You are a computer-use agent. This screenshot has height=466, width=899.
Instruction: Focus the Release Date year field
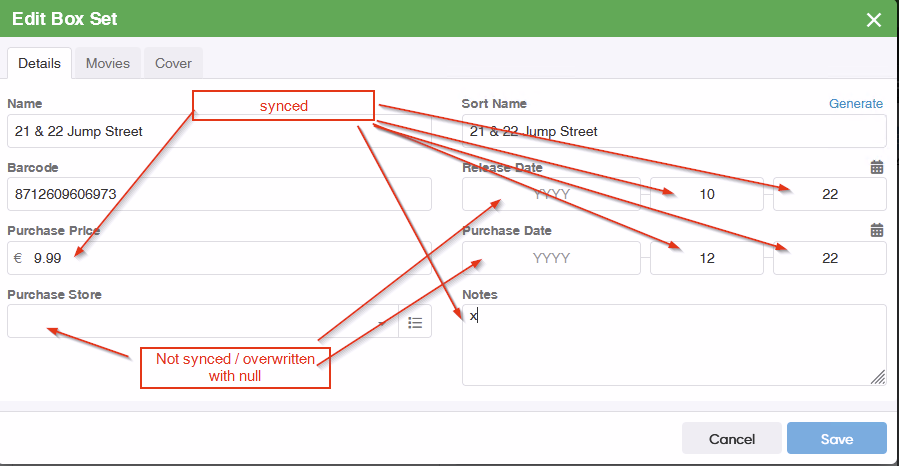pyautogui.click(x=551, y=194)
